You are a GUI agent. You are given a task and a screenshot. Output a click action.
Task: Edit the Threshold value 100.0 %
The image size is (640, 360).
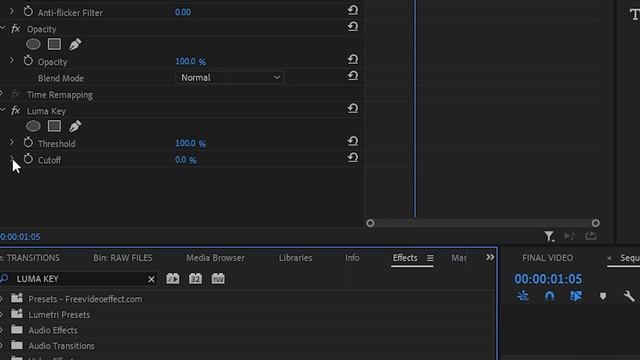(191, 143)
